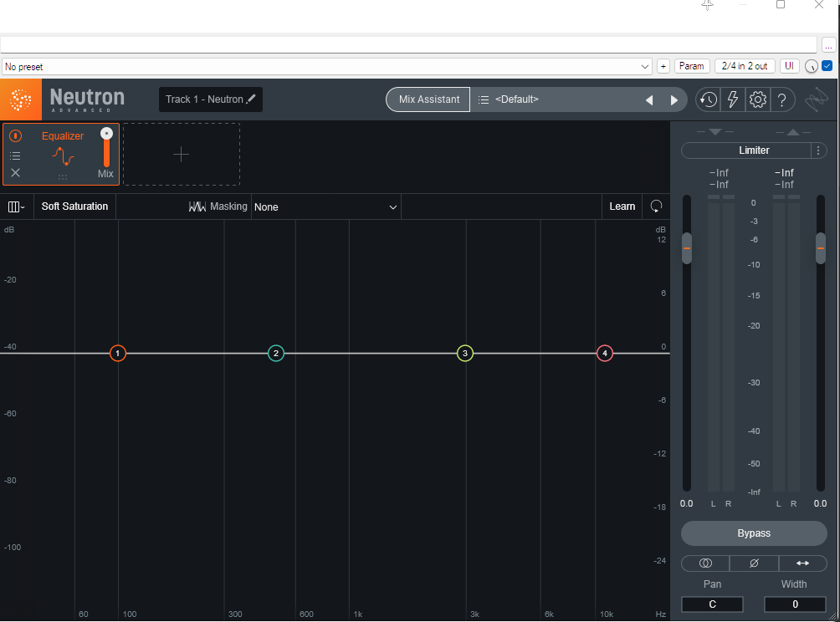
Task: Open the Masking source None dropdown
Action: 325,207
